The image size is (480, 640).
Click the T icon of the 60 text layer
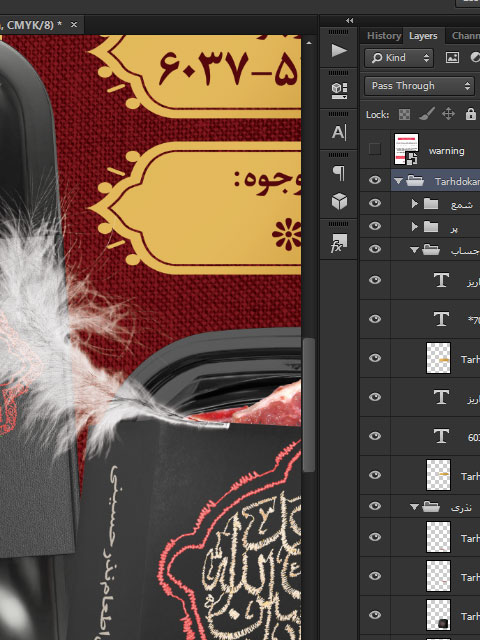tap(441, 436)
